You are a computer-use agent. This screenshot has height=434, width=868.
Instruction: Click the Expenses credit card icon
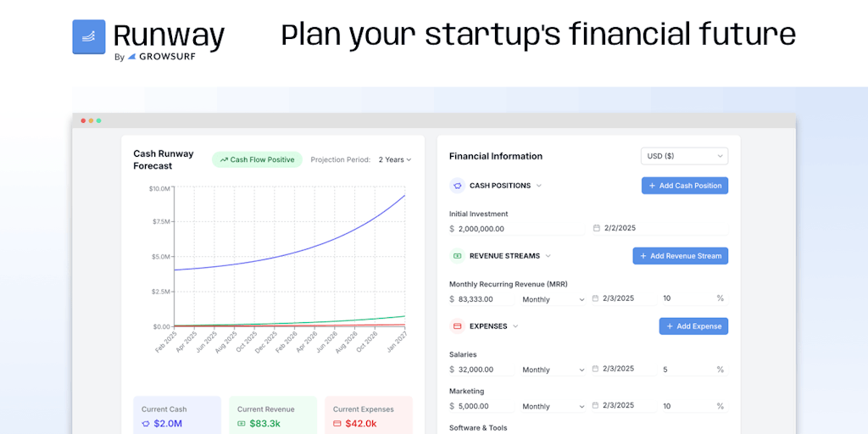point(457,326)
